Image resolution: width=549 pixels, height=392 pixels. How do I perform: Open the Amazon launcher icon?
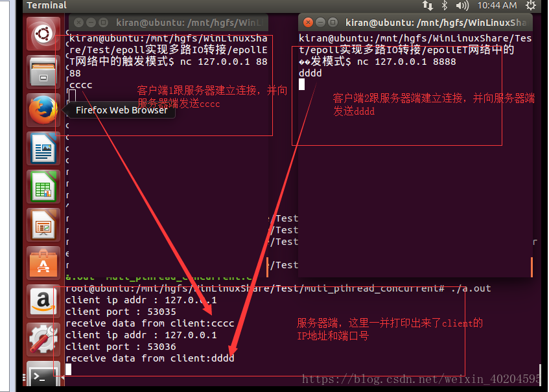click(x=43, y=301)
